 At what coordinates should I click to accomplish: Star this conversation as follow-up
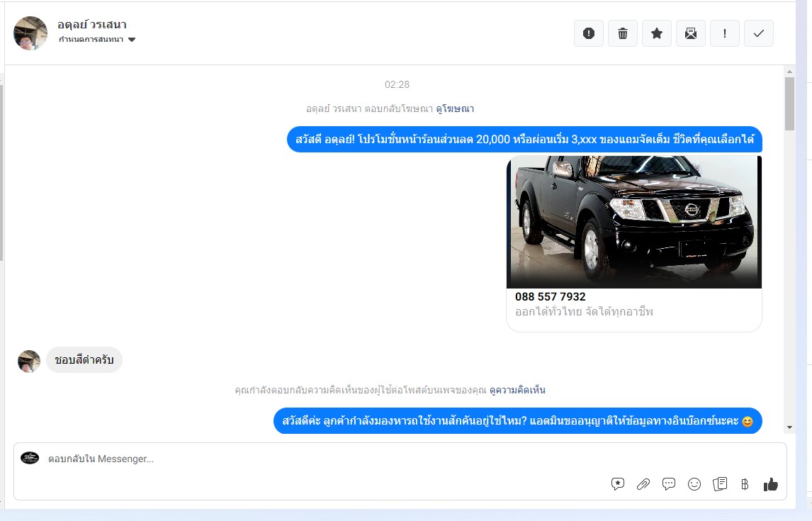point(656,33)
